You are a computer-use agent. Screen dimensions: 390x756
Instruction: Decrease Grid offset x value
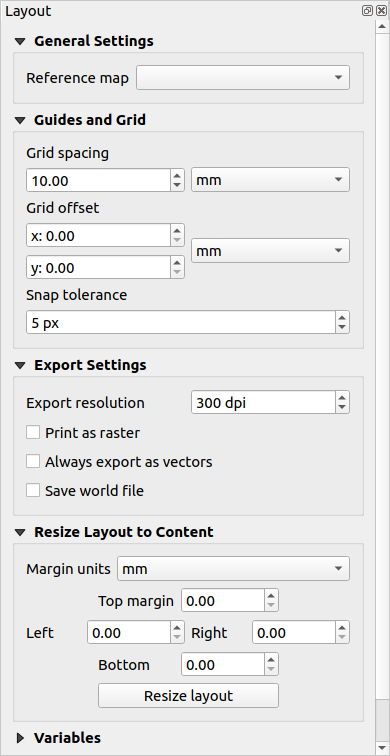(177, 241)
